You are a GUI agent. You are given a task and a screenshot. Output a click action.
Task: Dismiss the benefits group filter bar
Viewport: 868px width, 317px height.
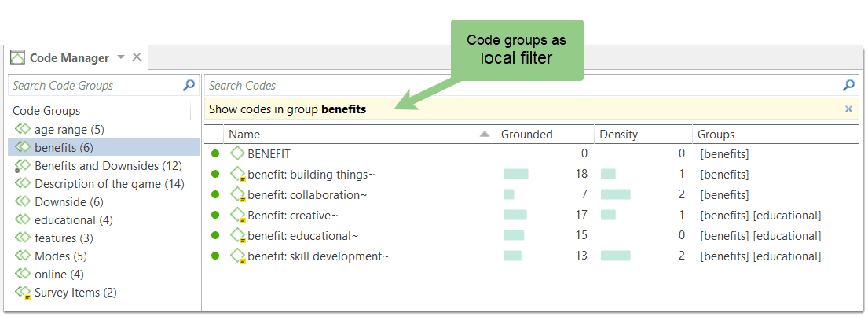[x=848, y=109]
